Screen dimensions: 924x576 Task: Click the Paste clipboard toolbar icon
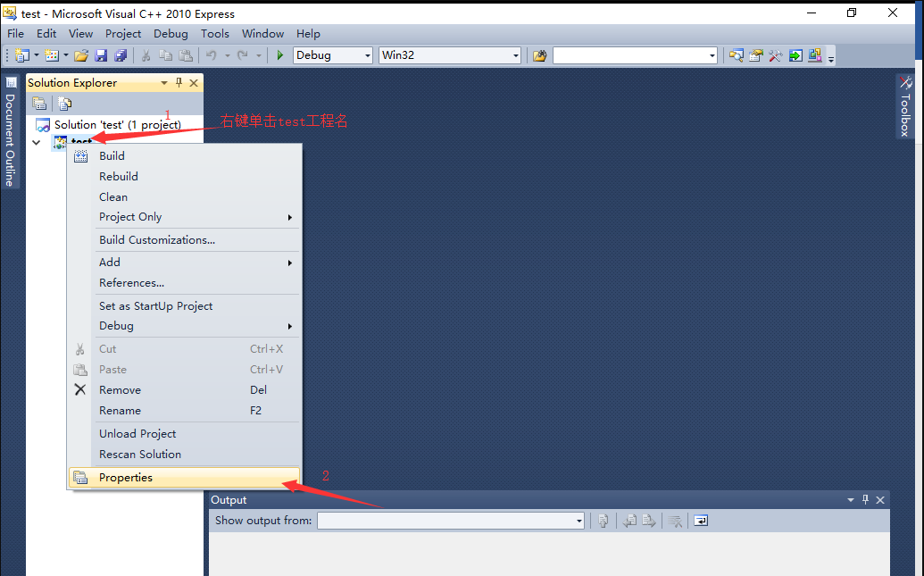pyautogui.click(x=186, y=55)
